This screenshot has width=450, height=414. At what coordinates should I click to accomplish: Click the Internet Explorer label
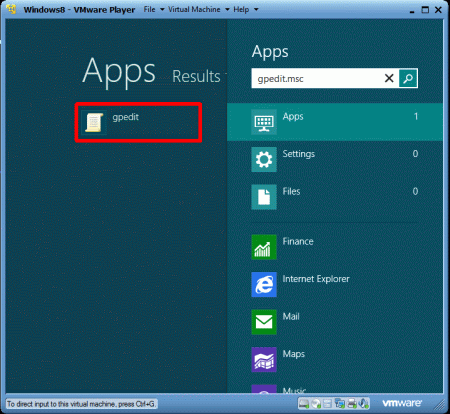click(x=316, y=279)
